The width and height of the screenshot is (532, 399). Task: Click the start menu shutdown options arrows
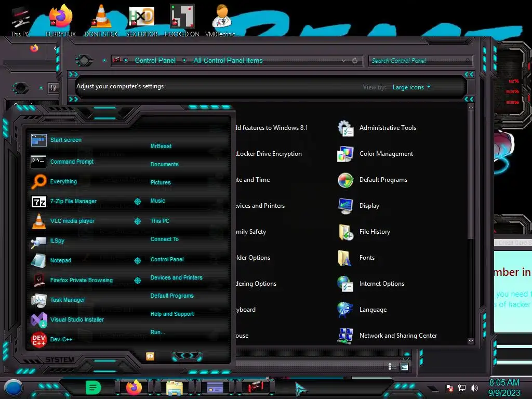(x=187, y=356)
